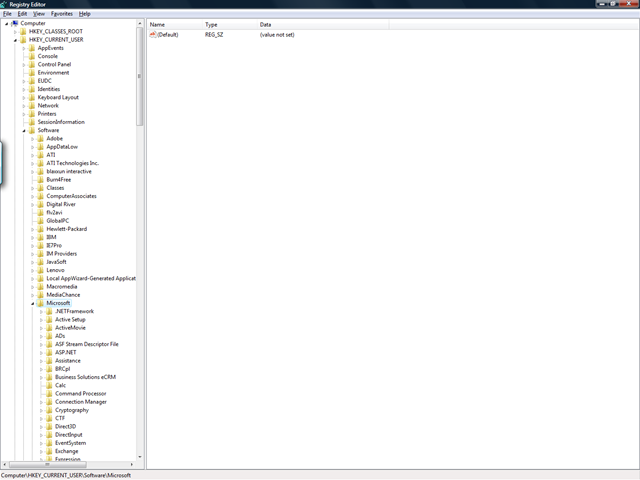
Task: Click the Software folder icon
Action: (32, 130)
